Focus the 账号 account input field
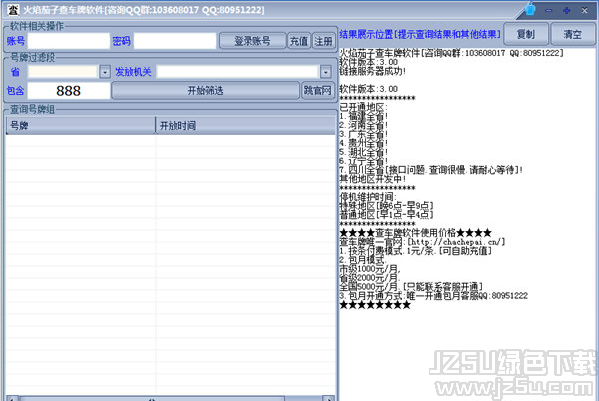This screenshot has width=599, height=401. [69, 41]
